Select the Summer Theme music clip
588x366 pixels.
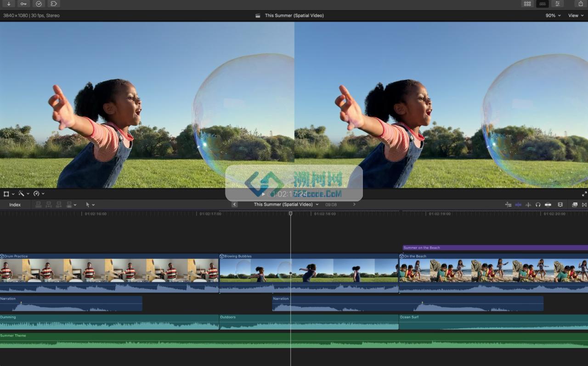(294, 340)
